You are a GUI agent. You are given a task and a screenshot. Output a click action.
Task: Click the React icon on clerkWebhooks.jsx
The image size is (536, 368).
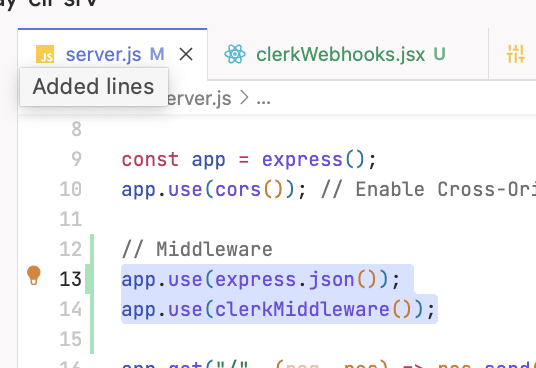click(x=235, y=54)
